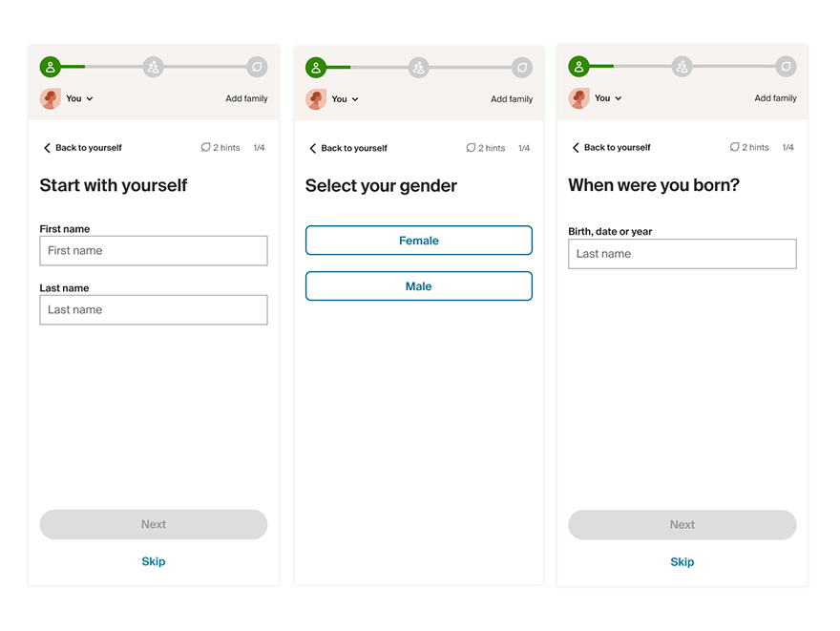Click the leaf step icon in middle panel

(x=522, y=68)
